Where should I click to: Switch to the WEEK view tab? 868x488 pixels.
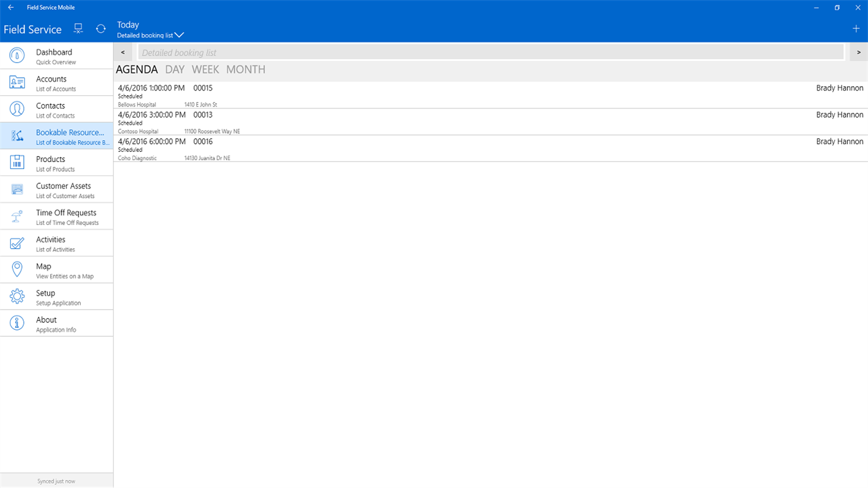pos(206,70)
